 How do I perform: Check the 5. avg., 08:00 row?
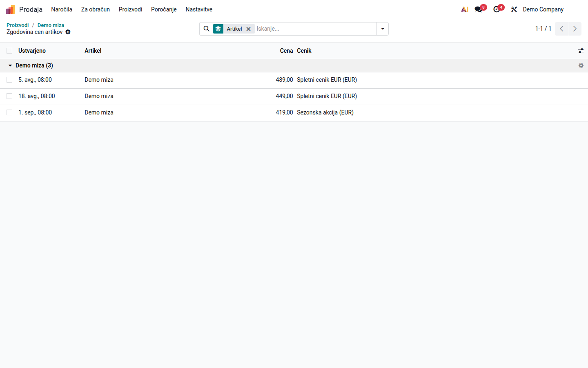[x=9, y=80]
